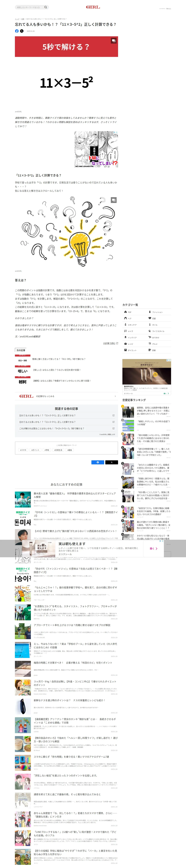Open ライフスタイル category moon icon
Image resolution: width=186 pixels, height=868 pixels.
[x=150, y=331]
